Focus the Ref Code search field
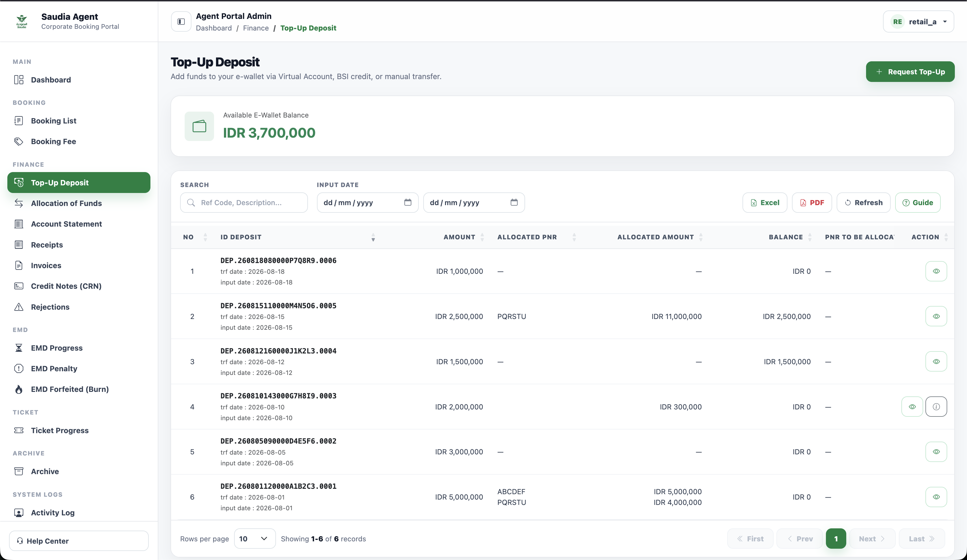967x560 pixels. tap(244, 203)
